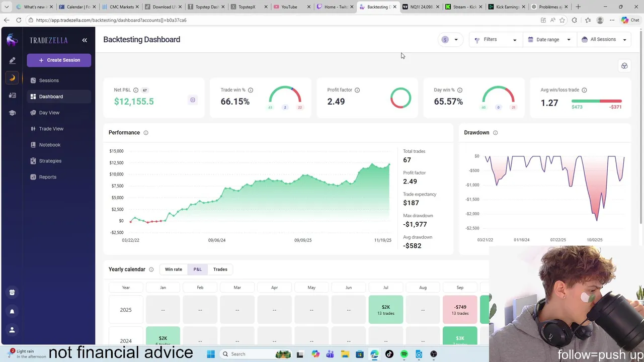Open the currency dollar selector dropdown
This screenshot has height=362, width=644.
[450, 40]
